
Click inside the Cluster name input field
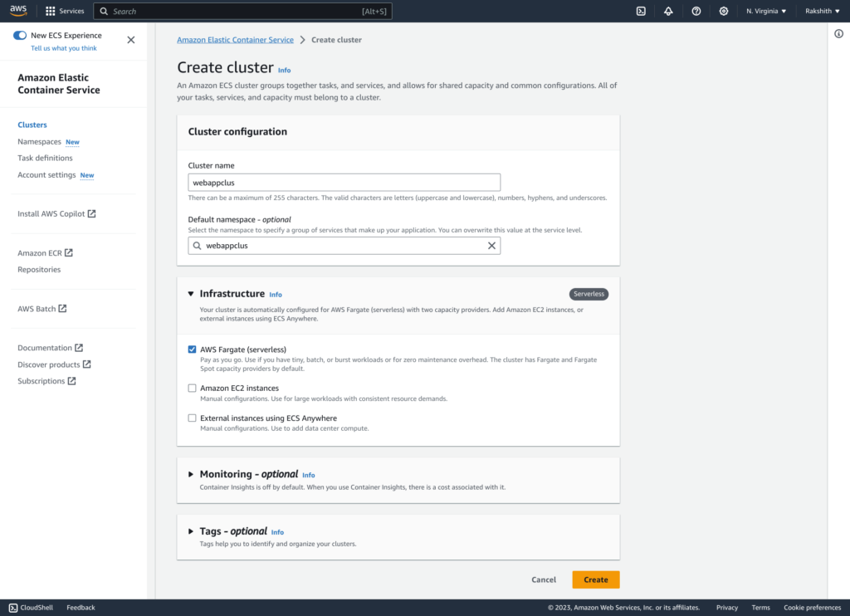click(344, 182)
